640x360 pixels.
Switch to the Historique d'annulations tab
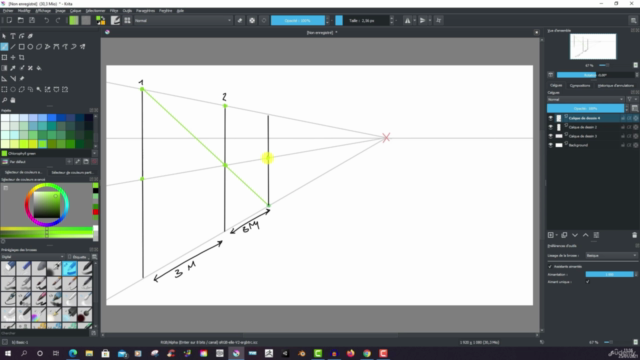(616, 86)
